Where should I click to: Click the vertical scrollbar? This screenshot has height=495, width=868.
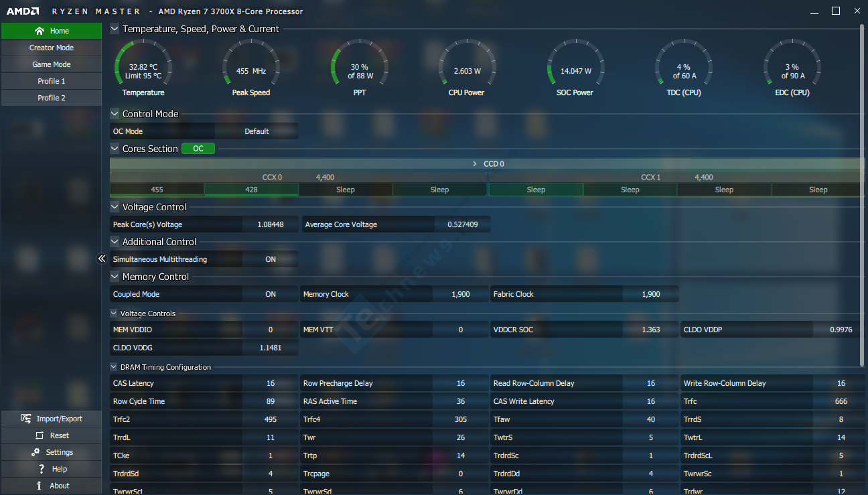(x=862, y=196)
